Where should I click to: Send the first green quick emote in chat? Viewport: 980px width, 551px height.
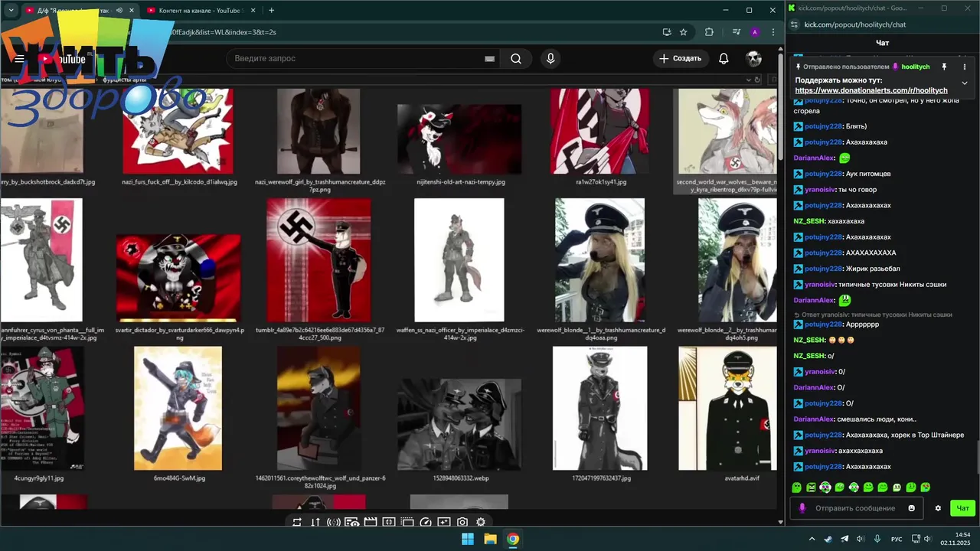(x=797, y=487)
